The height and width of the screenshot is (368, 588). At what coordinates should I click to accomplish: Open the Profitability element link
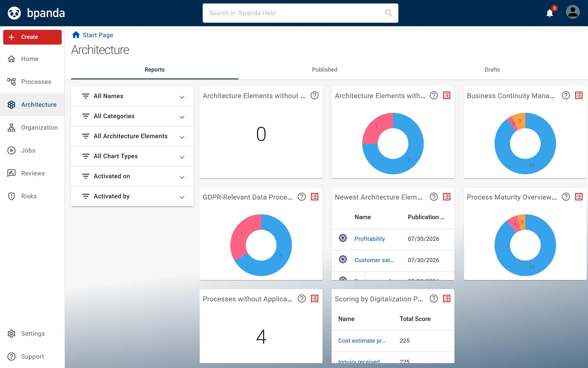point(370,239)
